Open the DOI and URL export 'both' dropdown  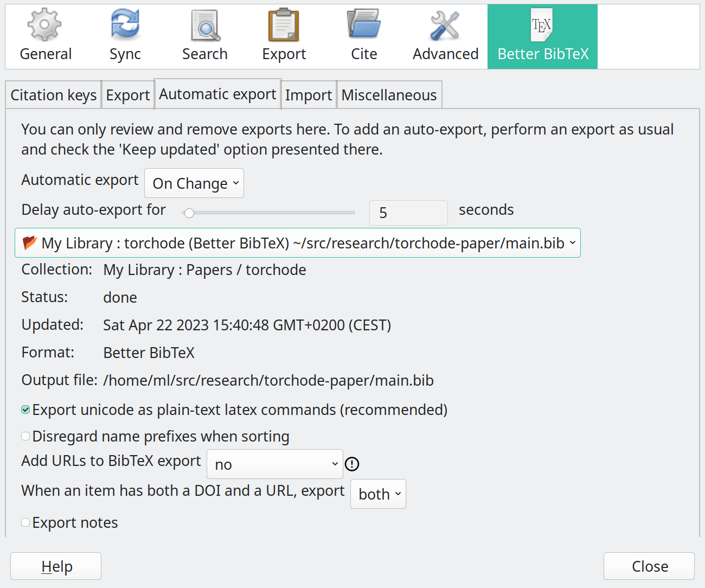click(378, 494)
